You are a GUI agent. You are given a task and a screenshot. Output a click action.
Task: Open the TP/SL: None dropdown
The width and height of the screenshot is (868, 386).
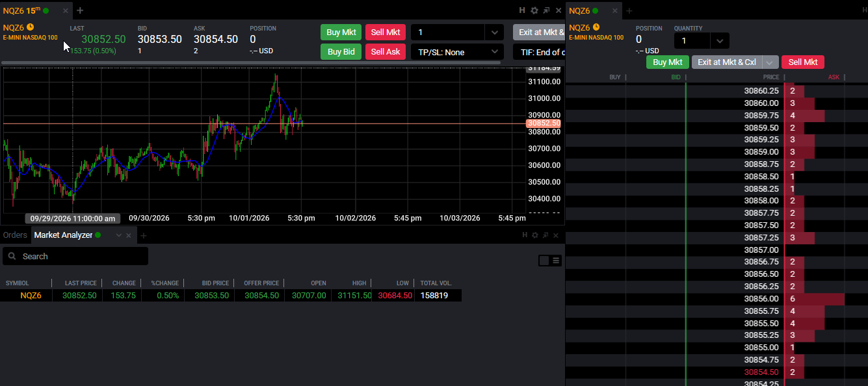pos(458,52)
